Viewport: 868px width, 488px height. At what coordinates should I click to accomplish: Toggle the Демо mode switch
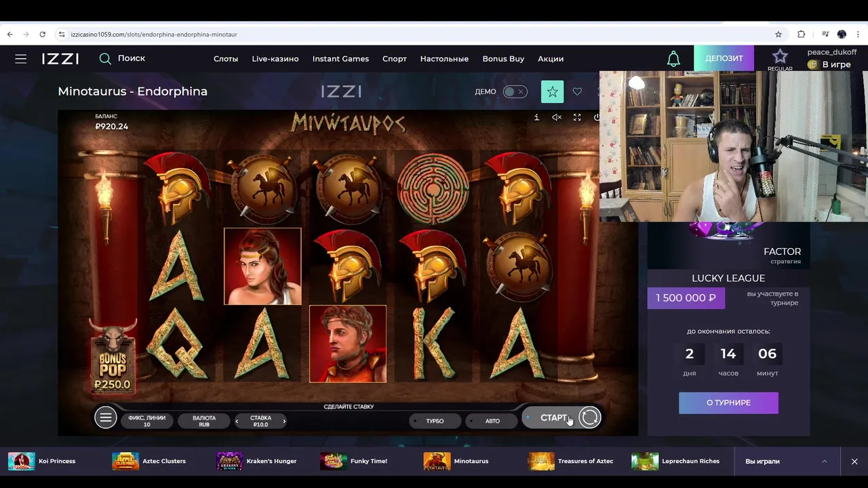[515, 91]
